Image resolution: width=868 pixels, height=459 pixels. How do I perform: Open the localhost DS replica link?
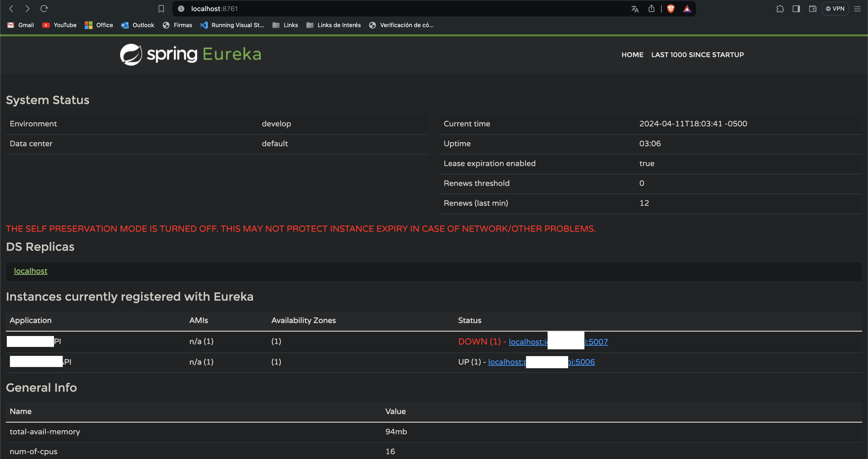pyautogui.click(x=31, y=271)
